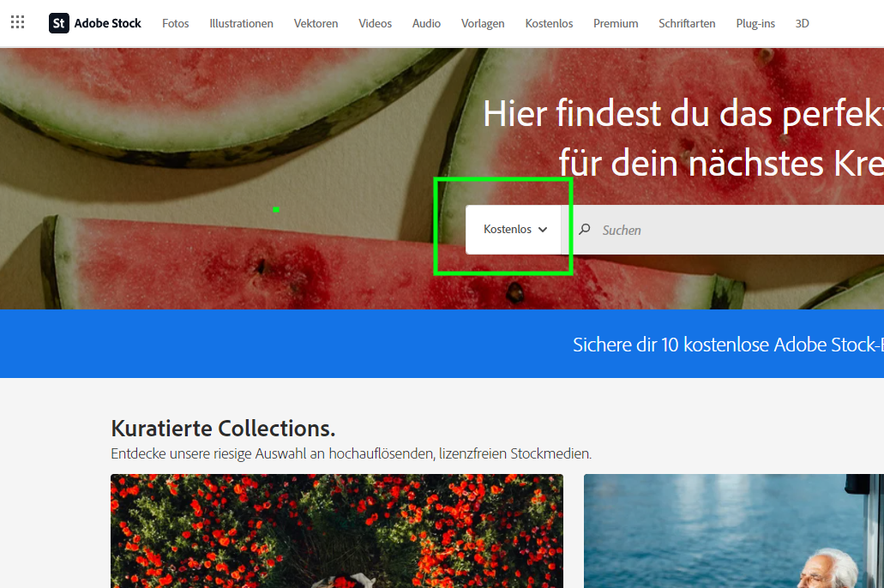Image resolution: width=884 pixels, height=588 pixels.
Task: Open the Premium navigation item
Action: [616, 23]
